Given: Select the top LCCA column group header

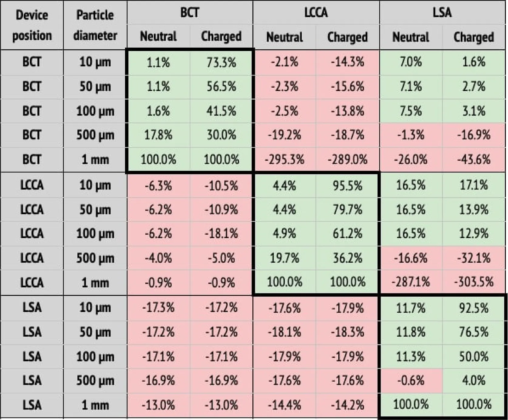Looking at the screenshot, I should click(x=316, y=13).
